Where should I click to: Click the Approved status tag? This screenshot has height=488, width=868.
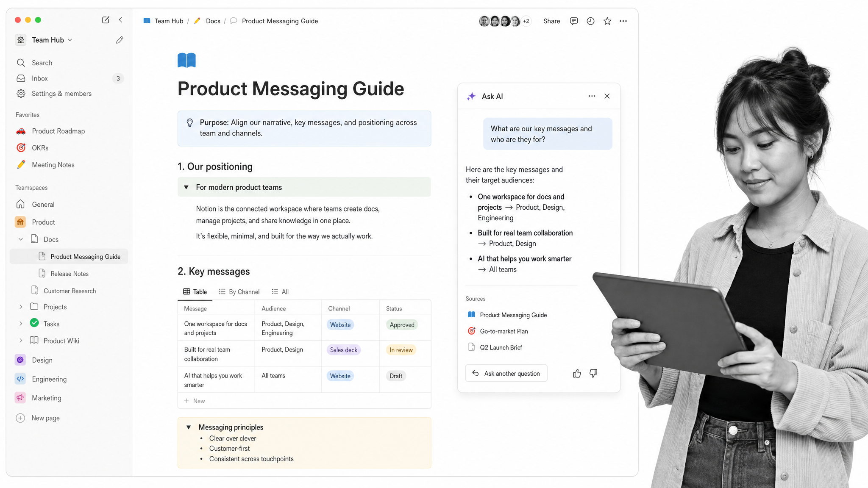pyautogui.click(x=402, y=325)
